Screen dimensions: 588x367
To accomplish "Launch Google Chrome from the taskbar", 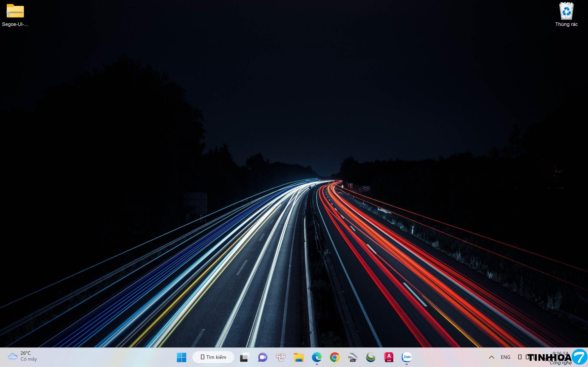I will coord(335,357).
